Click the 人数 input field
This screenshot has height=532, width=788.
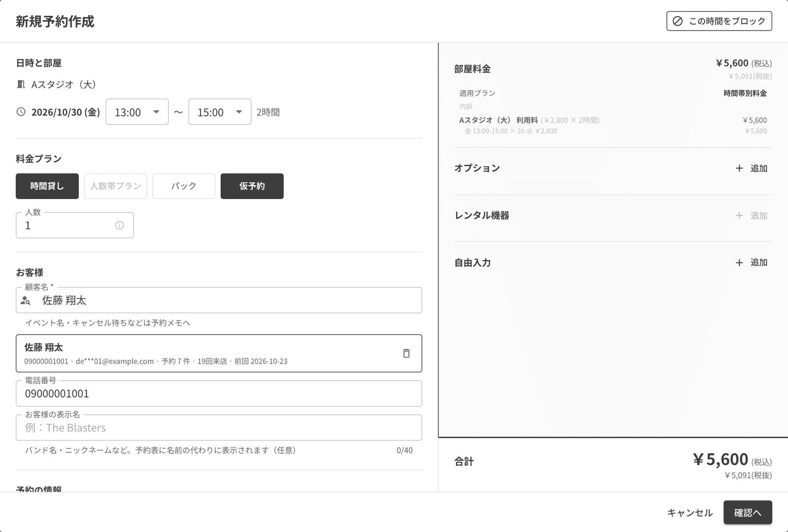75,225
